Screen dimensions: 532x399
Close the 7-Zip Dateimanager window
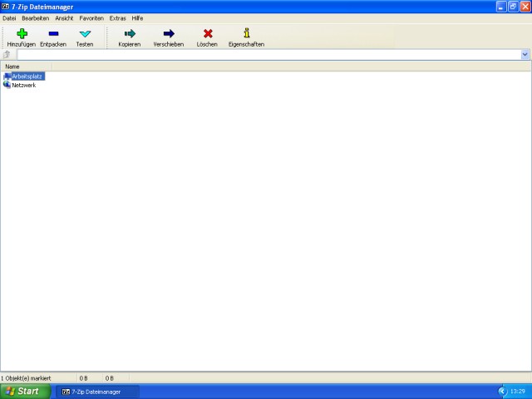525,7
